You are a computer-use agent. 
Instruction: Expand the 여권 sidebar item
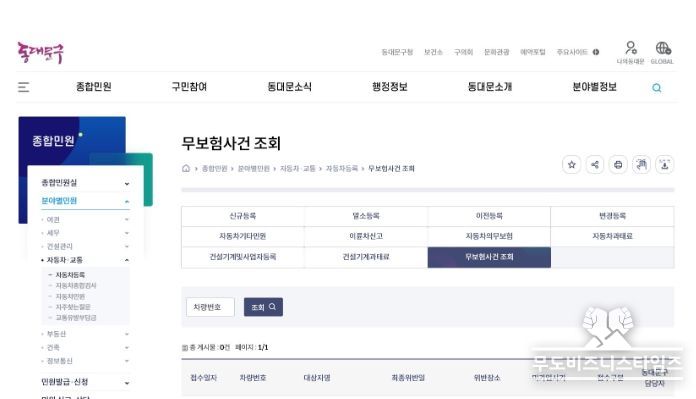[x=85, y=220]
